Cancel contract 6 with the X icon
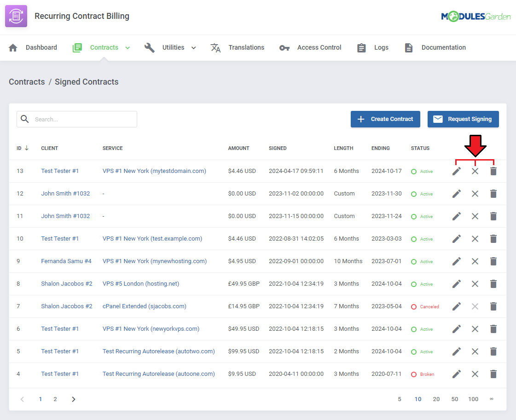 pos(475,329)
